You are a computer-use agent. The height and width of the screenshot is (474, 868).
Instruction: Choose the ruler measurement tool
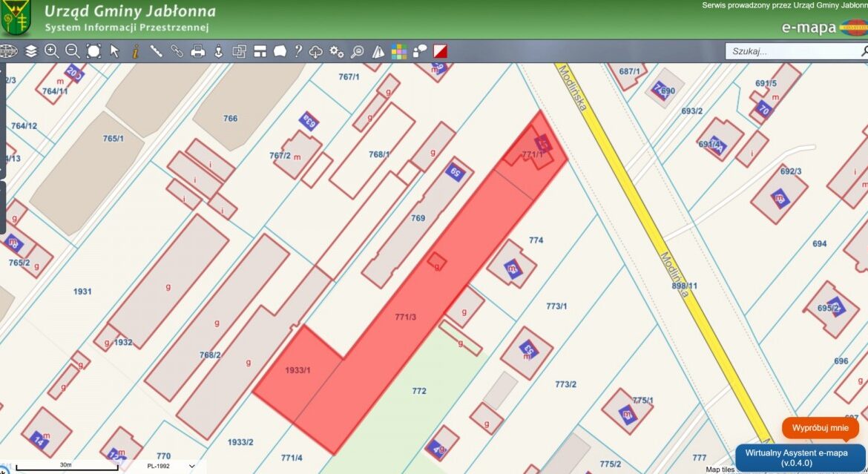[156, 51]
